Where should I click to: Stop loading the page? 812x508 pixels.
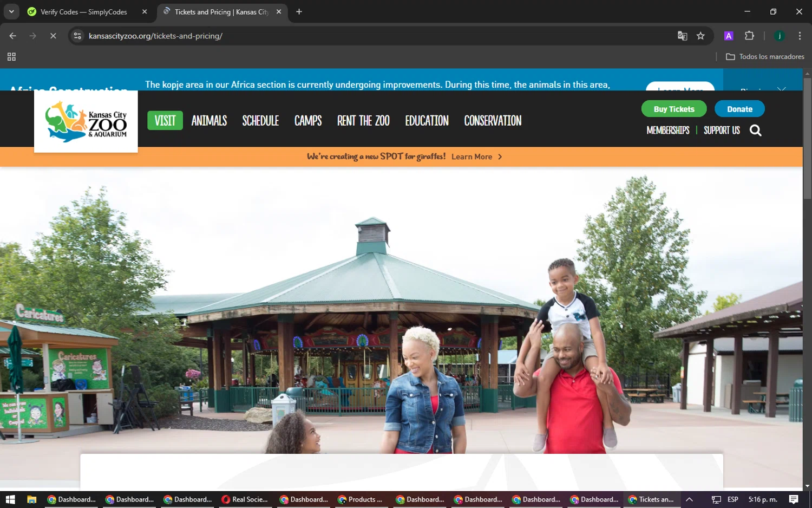pos(53,36)
